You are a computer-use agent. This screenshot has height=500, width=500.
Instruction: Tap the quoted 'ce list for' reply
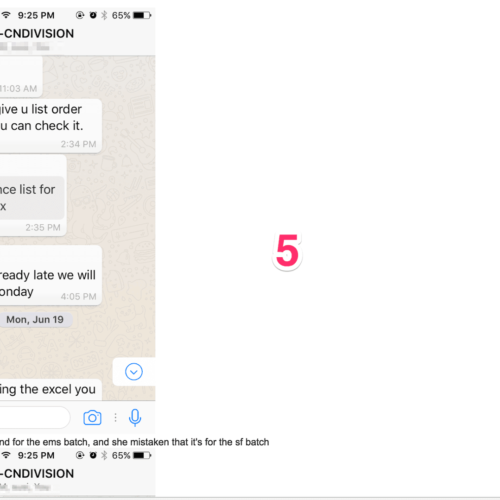click(32, 198)
